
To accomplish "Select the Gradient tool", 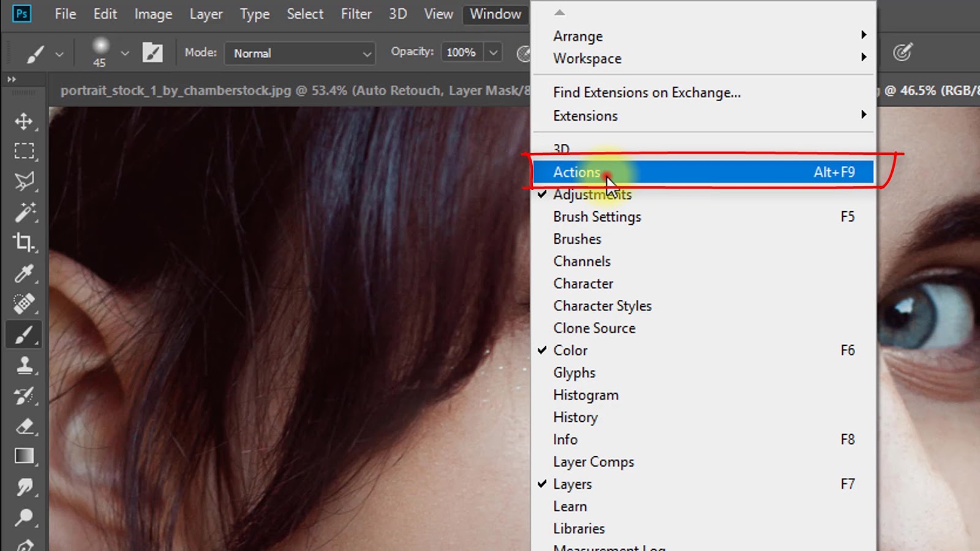I will [24, 457].
